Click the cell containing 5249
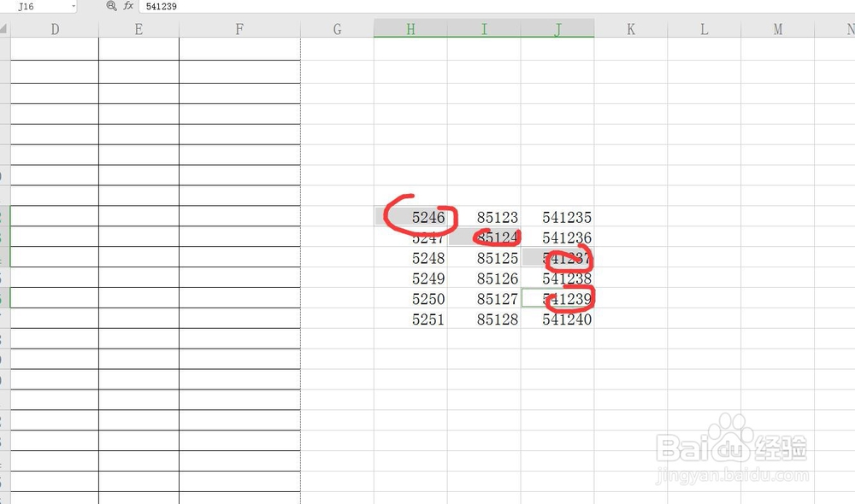The height and width of the screenshot is (504, 855). tap(410, 278)
